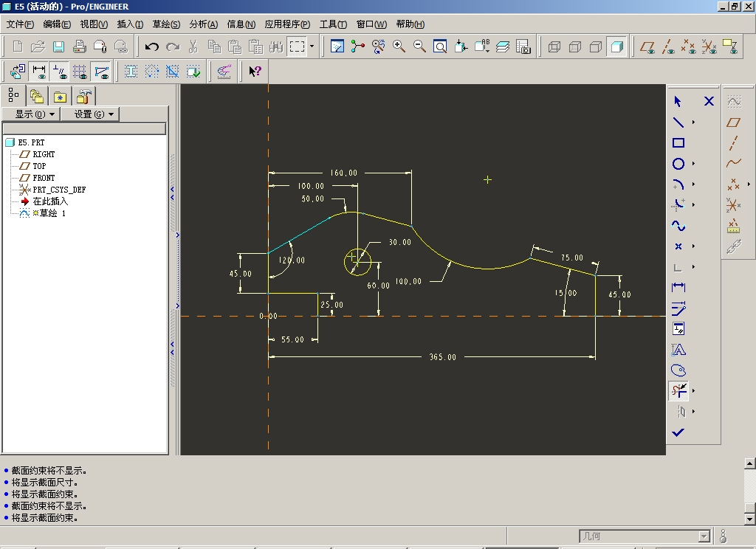Expand the Point tool flyout arrow
Viewport: 756px width, 549px height.
pyautogui.click(x=694, y=246)
